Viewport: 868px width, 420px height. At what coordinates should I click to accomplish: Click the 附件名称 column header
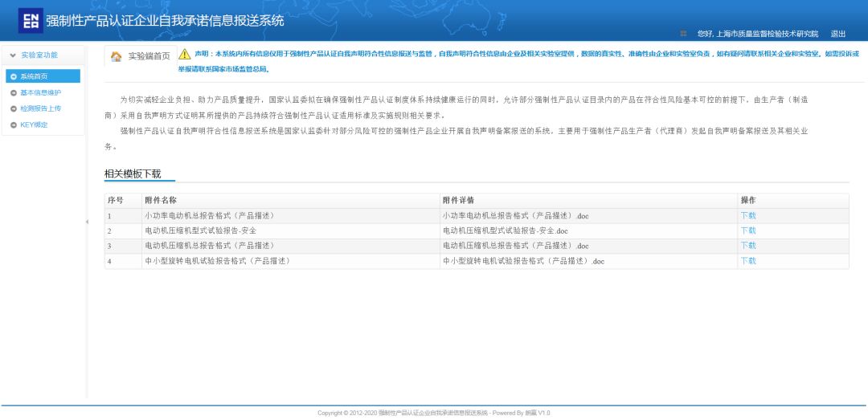(x=161, y=200)
